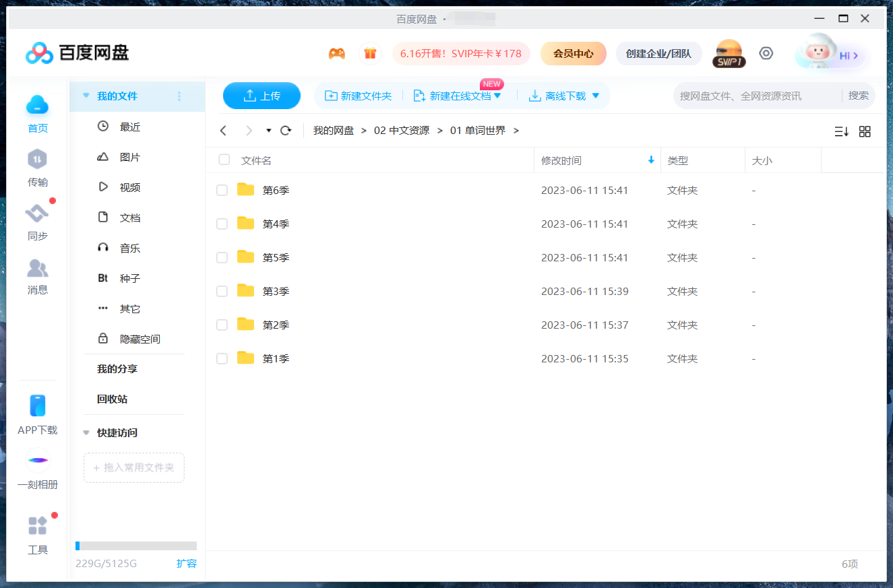Open the 图片 category
Viewport: 893px width, 588px height.
129,156
